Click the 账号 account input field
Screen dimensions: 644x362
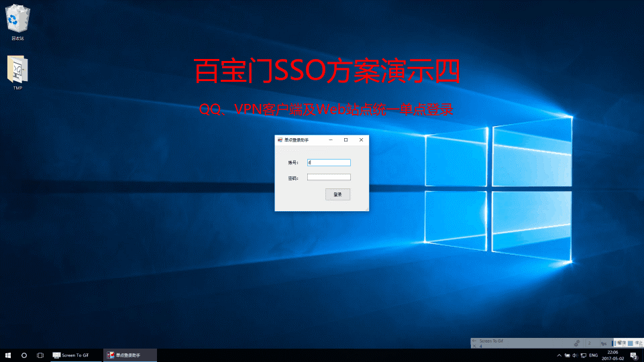(329, 162)
